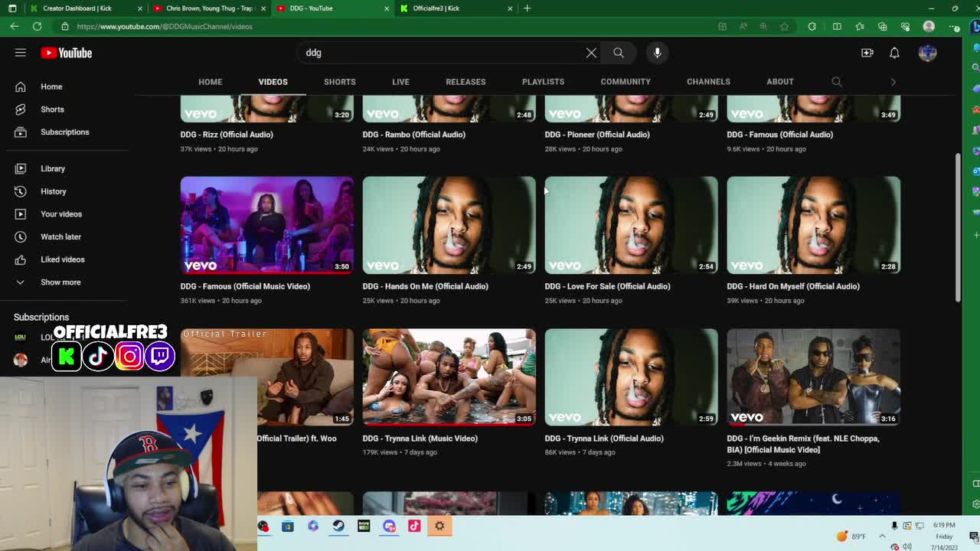Show hidden system tray icons
Screen dimensions: 980x551
tap(882, 536)
